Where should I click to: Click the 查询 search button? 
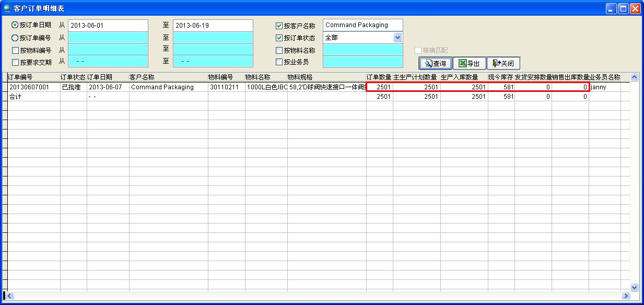(435, 63)
